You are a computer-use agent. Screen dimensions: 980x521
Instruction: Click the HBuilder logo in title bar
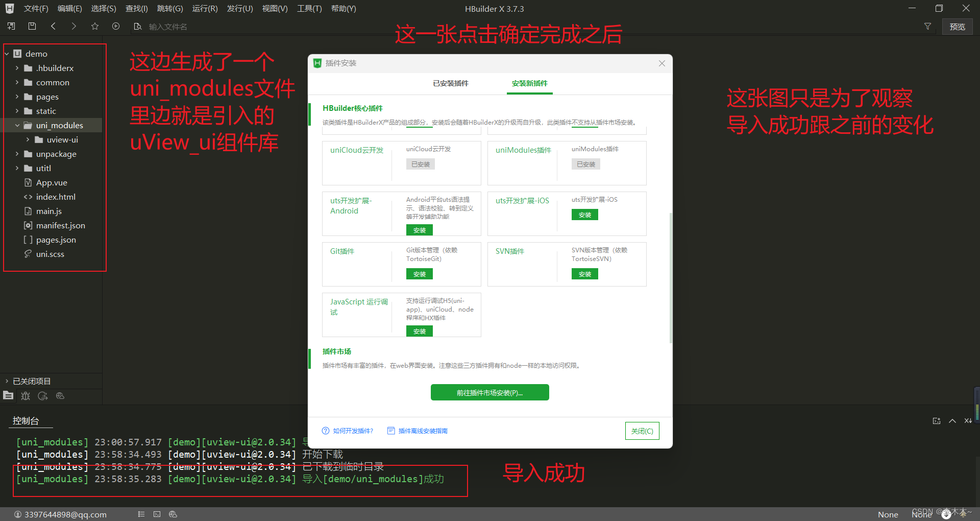10,9
